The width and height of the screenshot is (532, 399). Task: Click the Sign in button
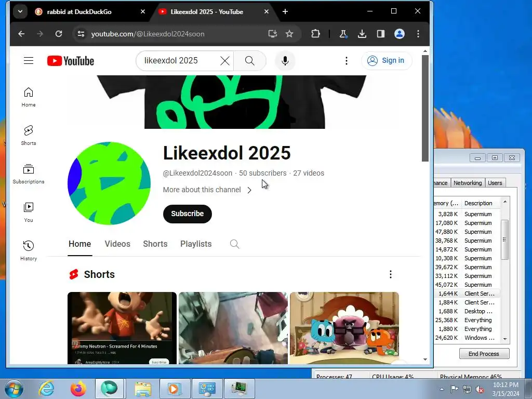tap(387, 61)
